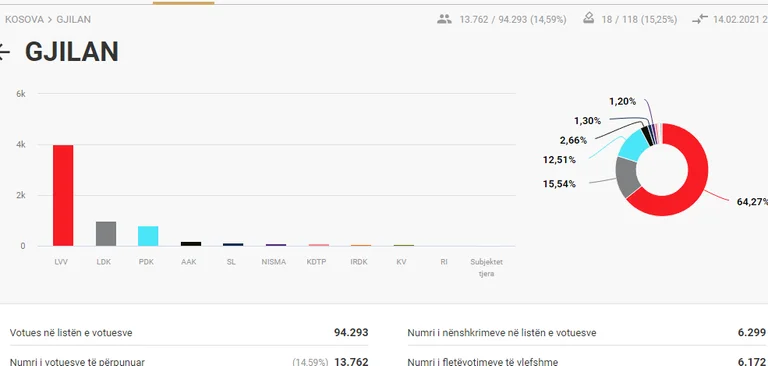Screen dimensions: 768x366
Task: Click the RI axis label
Action: [x=444, y=262]
